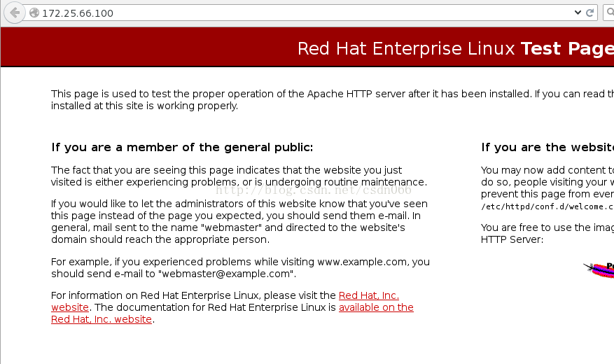Click the sentence mentioning "webmaster@example.com"
614x364 pixels.
(x=240, y=267)
